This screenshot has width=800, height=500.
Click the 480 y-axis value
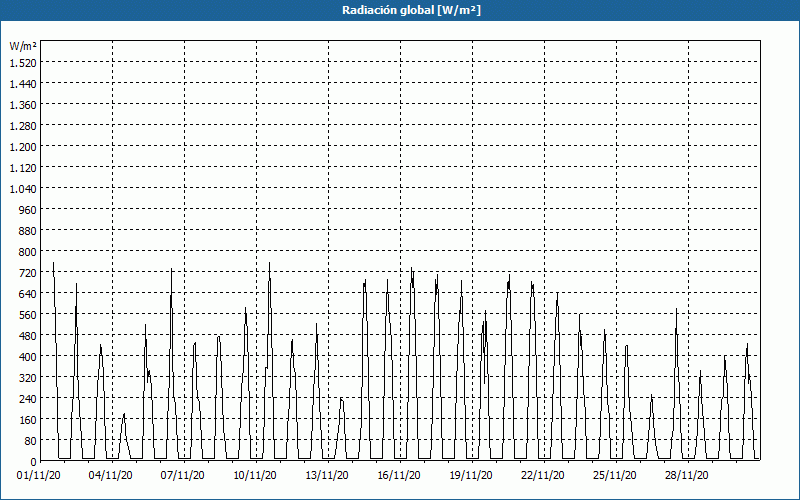tap(28, 336)
